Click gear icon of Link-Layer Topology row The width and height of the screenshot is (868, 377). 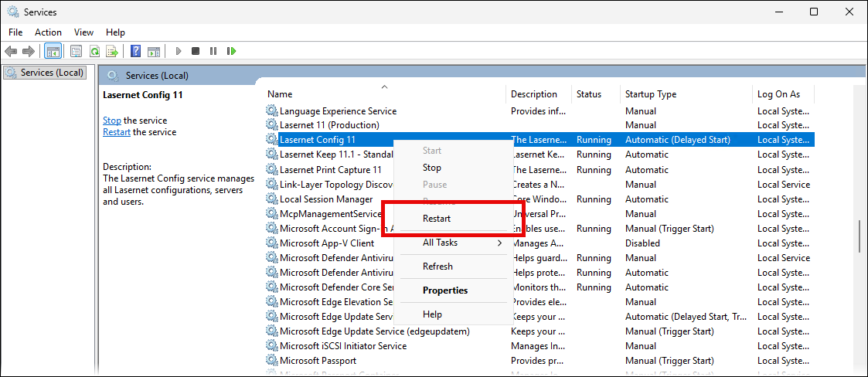click(271, 184)
